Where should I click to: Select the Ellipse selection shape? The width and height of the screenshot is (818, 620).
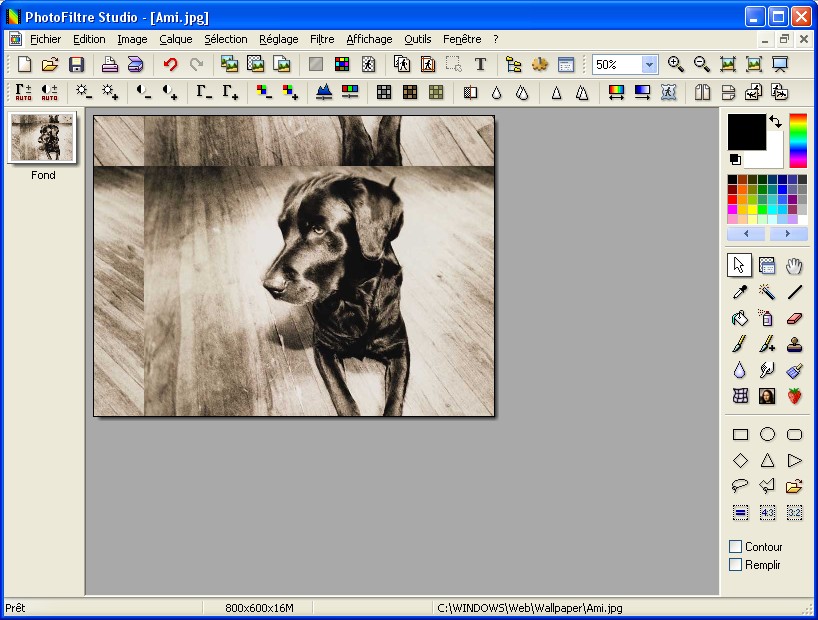[x=767, y=434]
